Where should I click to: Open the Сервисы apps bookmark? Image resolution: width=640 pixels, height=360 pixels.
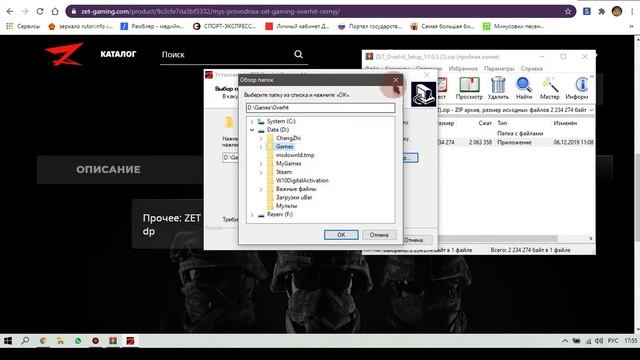point(23,26)
